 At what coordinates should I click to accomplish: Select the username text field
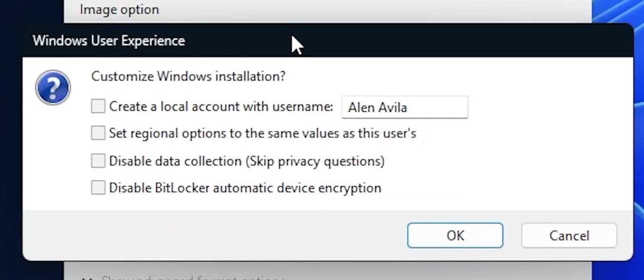[405, 107]
